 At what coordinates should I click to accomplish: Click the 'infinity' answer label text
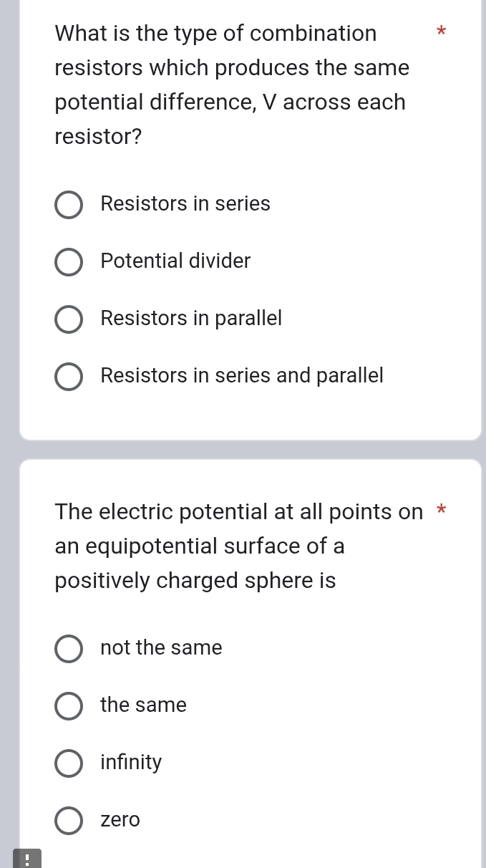click(131, 762)
